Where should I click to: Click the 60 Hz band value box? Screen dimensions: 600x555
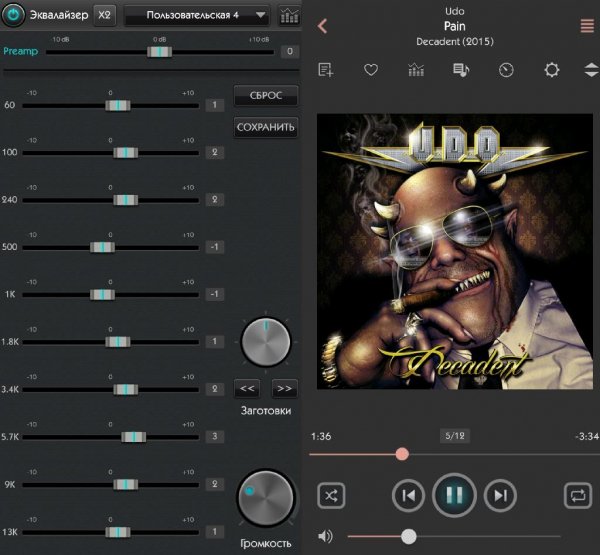[215, 105]
